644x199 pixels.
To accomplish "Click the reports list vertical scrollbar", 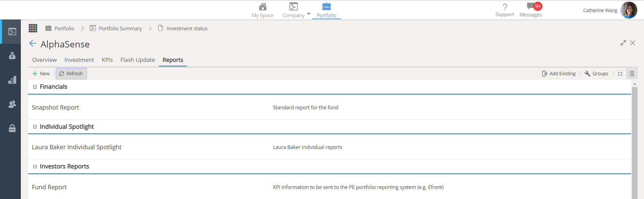I will (x=635, y=143).
